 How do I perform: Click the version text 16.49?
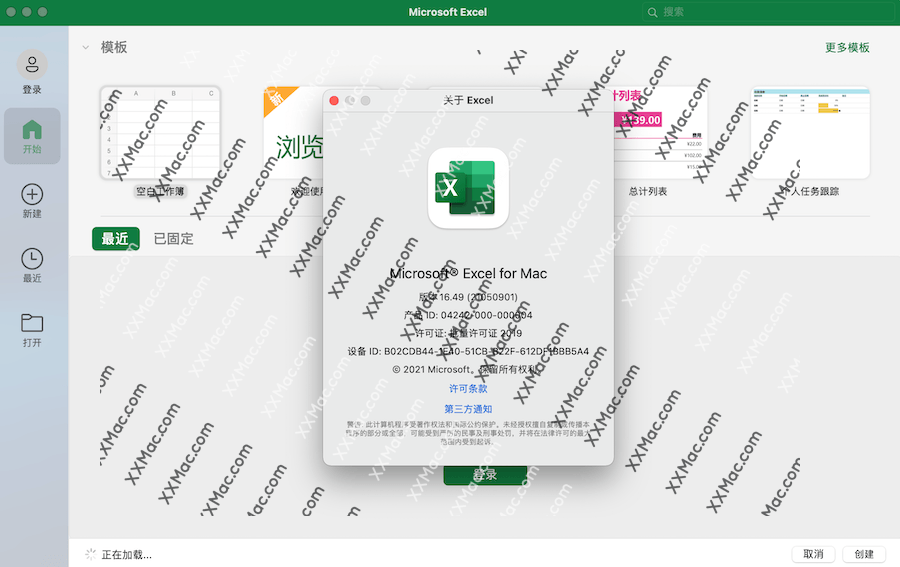(x=468, y=297)
